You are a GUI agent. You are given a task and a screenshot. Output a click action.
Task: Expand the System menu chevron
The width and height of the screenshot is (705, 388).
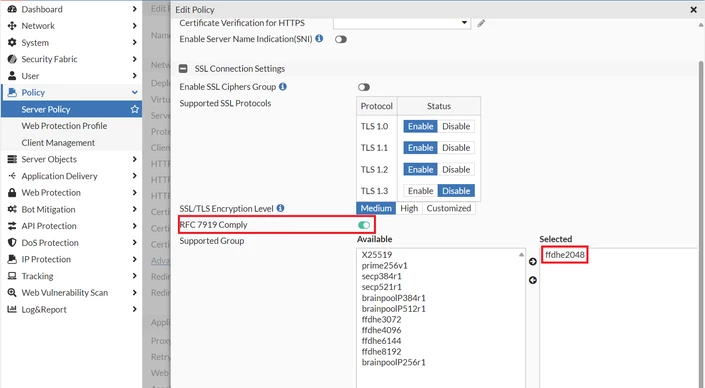134,42
